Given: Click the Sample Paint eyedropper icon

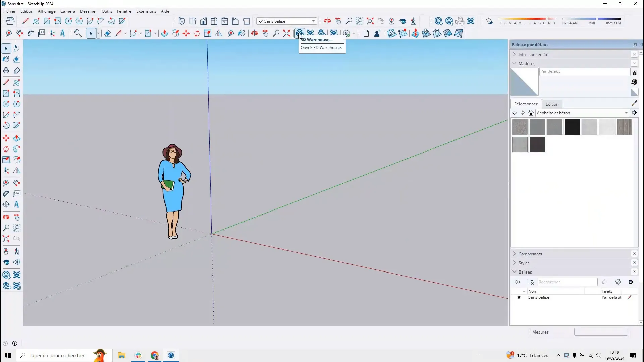Looking at the screenshot, I should click(634, 103).
